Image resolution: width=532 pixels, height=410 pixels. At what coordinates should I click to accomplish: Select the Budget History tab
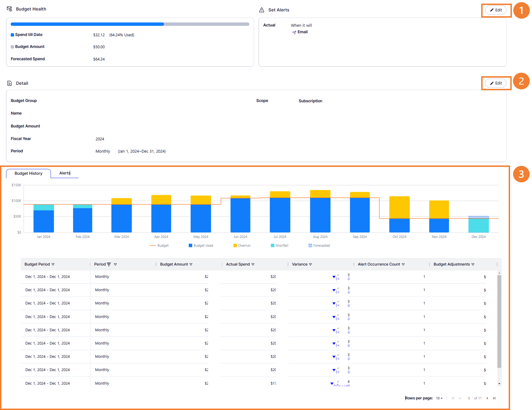pyautogui.click(x=28, y=173)
